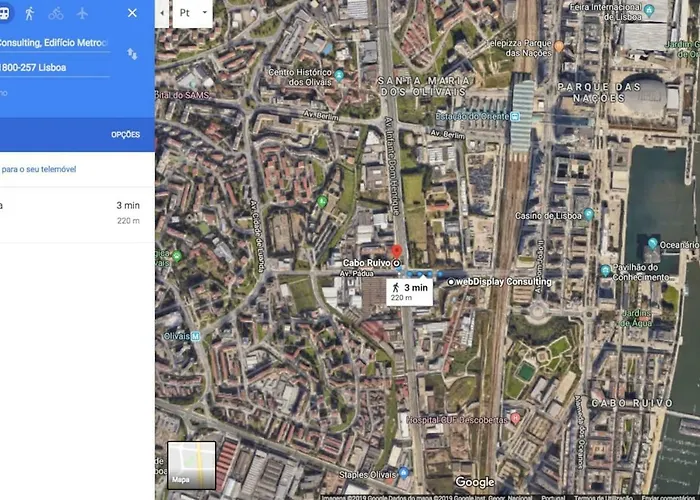700x500 pixels.
Task: Select the flights travel mode icon
Action: tap(82, 13)
